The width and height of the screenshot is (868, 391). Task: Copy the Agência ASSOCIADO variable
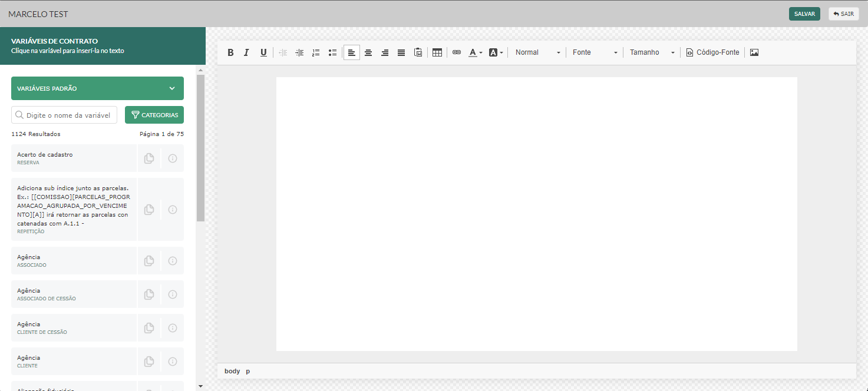[x=149, y=260]
